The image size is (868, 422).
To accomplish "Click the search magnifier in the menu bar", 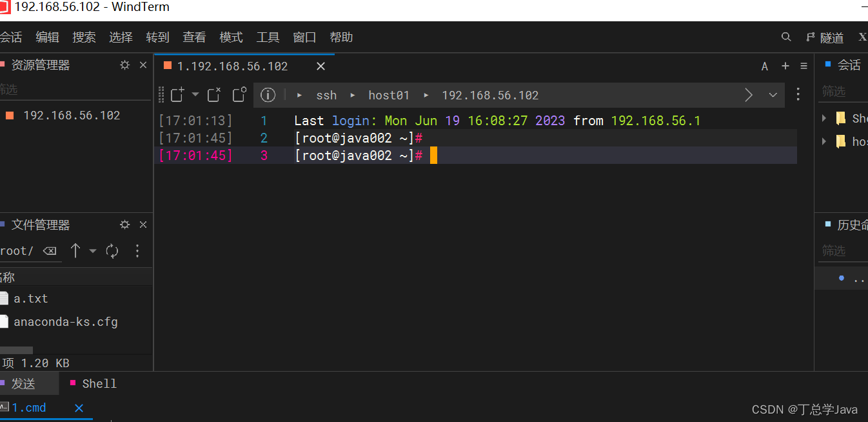I will pyautogui.click(x=786, y=37).
